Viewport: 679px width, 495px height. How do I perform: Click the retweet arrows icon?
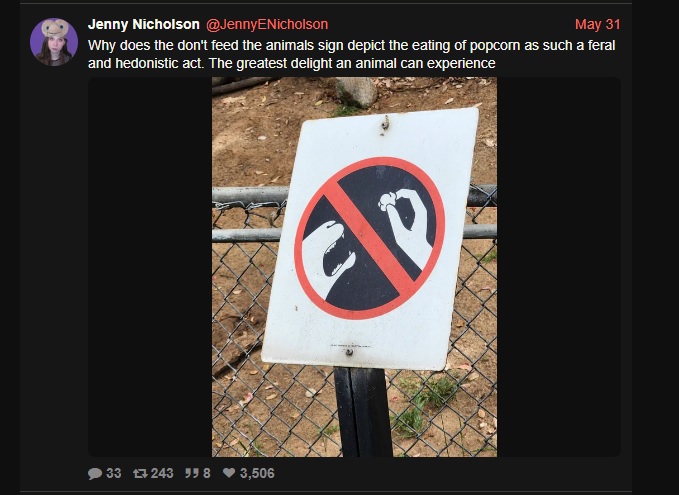point(140,473)
